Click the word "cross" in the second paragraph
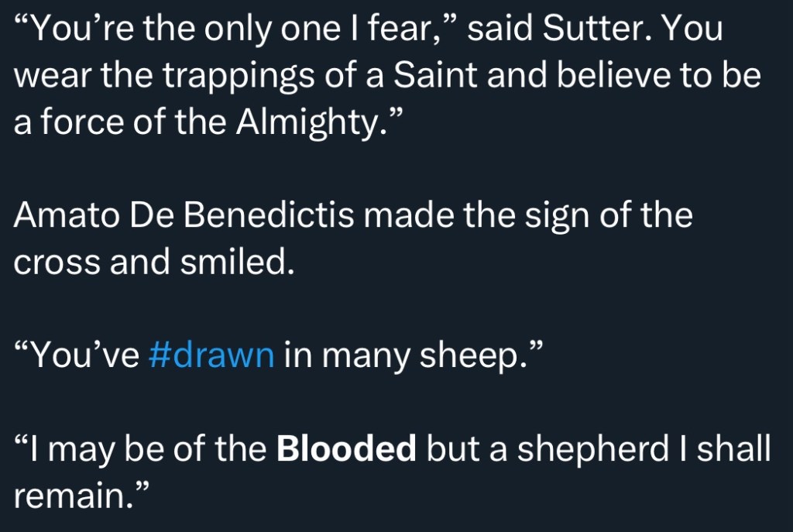The height and width of the screenshot is (532, 793). click(57, 263)
